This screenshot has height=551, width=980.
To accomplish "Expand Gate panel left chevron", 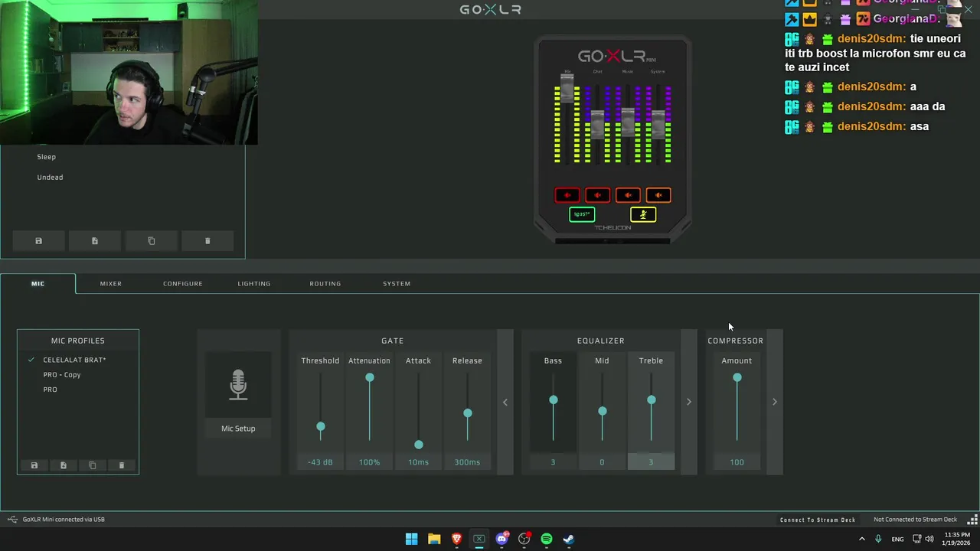I will click(505, 402).
